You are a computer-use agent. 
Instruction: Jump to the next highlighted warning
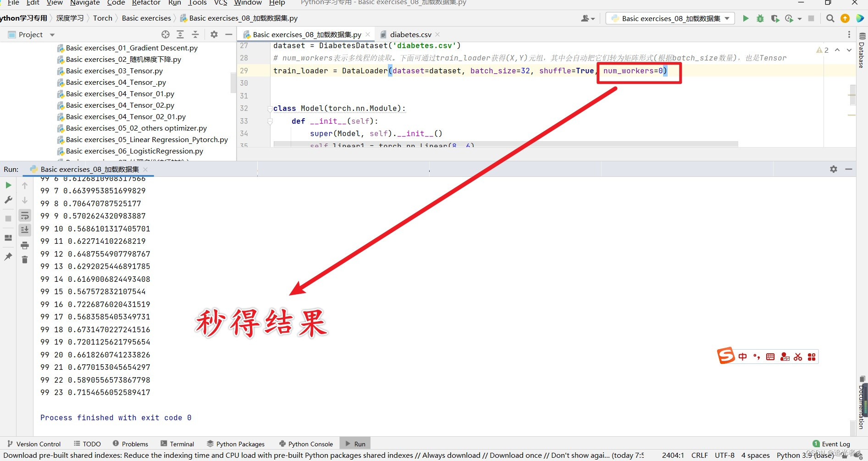(x=849, y=50)
